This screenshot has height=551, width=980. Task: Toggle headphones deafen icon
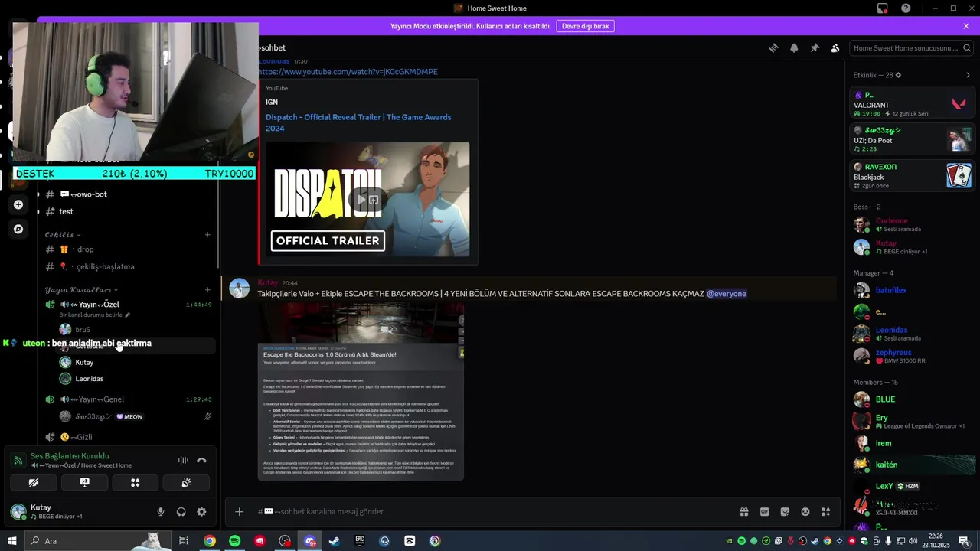(181, 512)
